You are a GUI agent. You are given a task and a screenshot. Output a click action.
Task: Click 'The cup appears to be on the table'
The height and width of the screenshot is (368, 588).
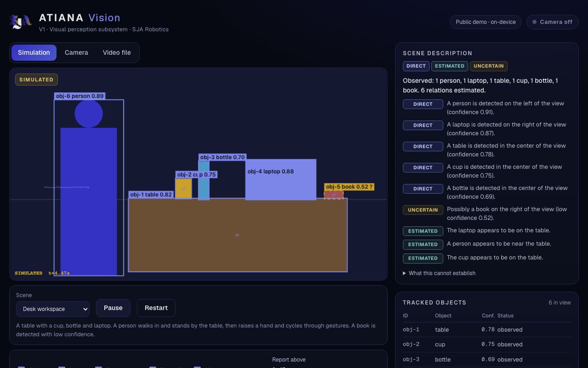point(495,258)
